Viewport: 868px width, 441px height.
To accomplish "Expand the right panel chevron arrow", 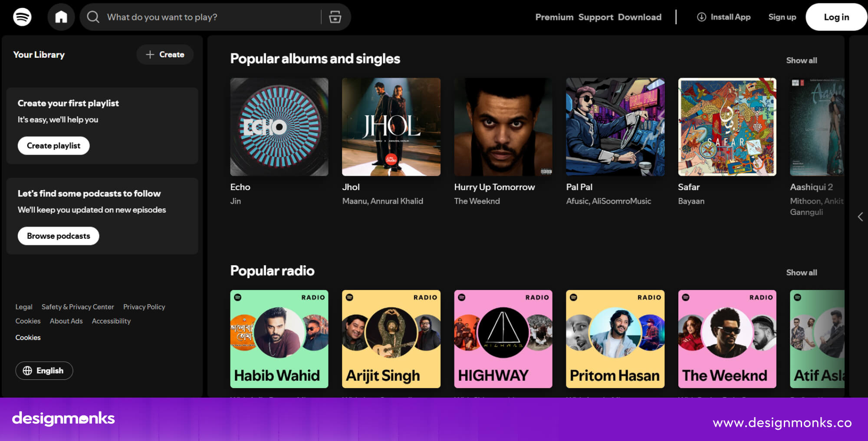I will tap(860, 217).
